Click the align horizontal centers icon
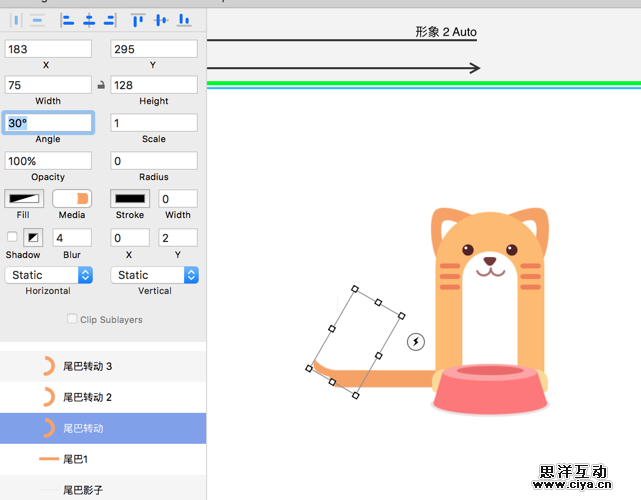The width and height of the screenshot is (641, 500). click(x=89, y=19)
